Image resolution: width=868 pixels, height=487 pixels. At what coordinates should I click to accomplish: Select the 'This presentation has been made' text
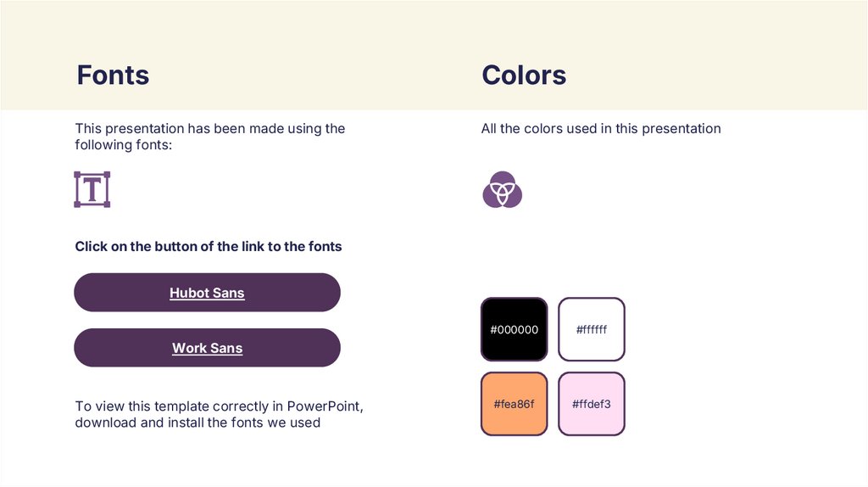(x=210, y=137)
